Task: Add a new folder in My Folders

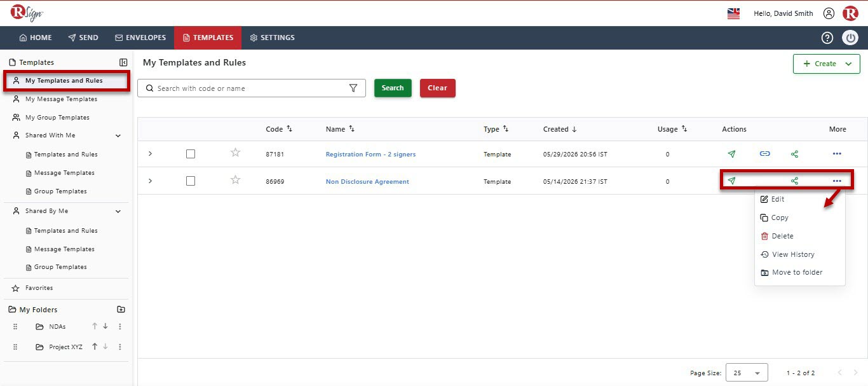Action: coord(121,310)
